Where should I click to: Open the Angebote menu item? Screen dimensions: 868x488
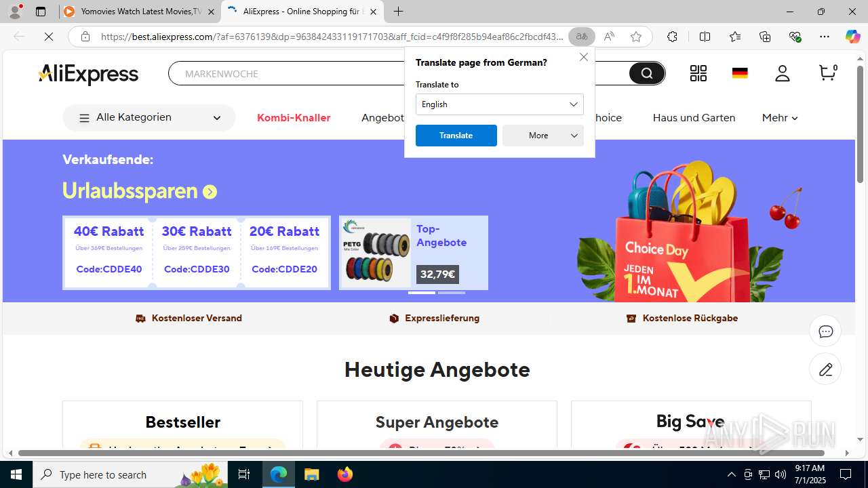(383, 118)
